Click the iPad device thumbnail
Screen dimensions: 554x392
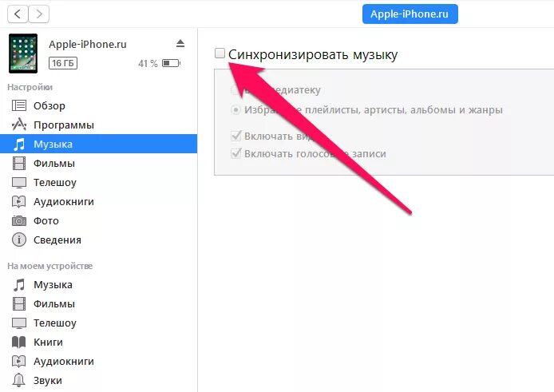point(23,53)
